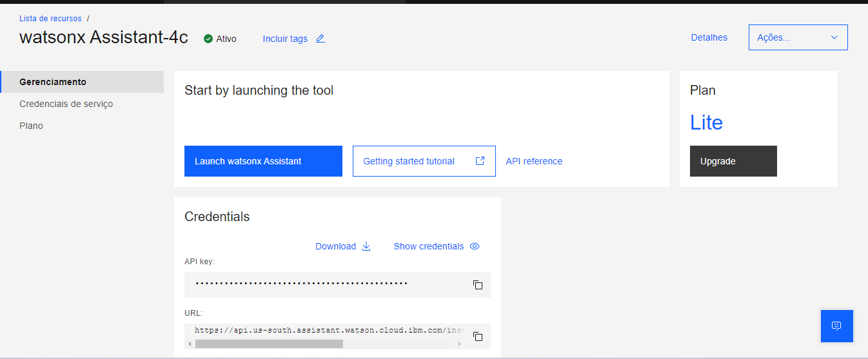Click the download arrow icon next to Download
The height and width of the screenshot is (359, 868).
pyautogui.click(x=366, y=246)
